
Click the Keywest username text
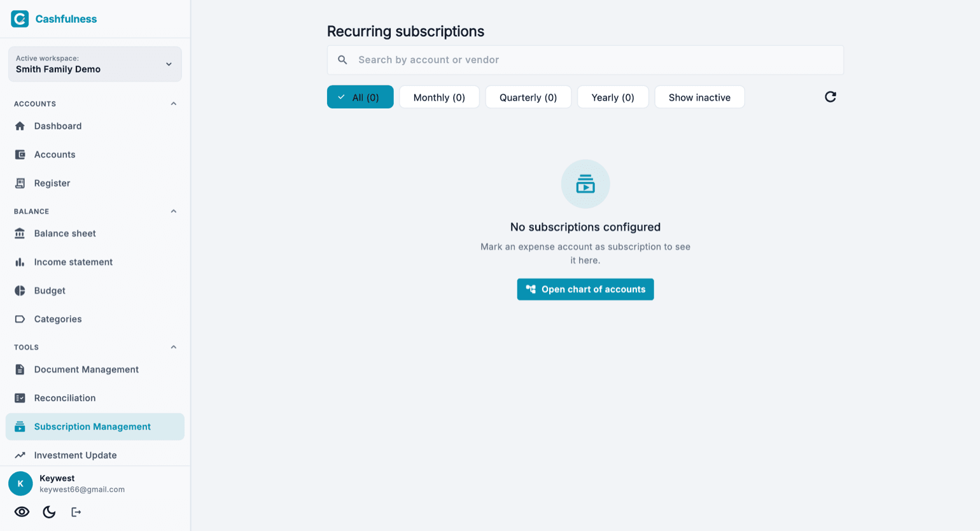click(57, 478)
